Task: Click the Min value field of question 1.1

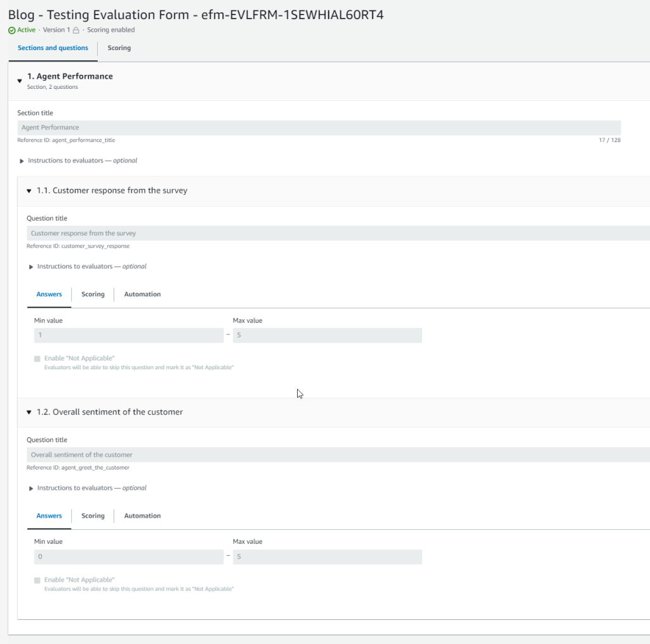Action: tap(129, 335)
